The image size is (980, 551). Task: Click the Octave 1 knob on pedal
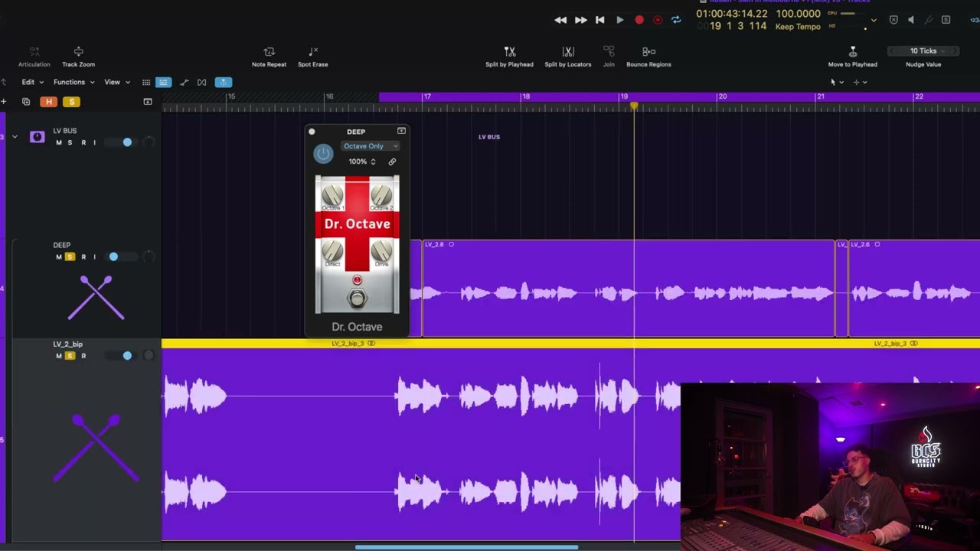pos(332,194)
